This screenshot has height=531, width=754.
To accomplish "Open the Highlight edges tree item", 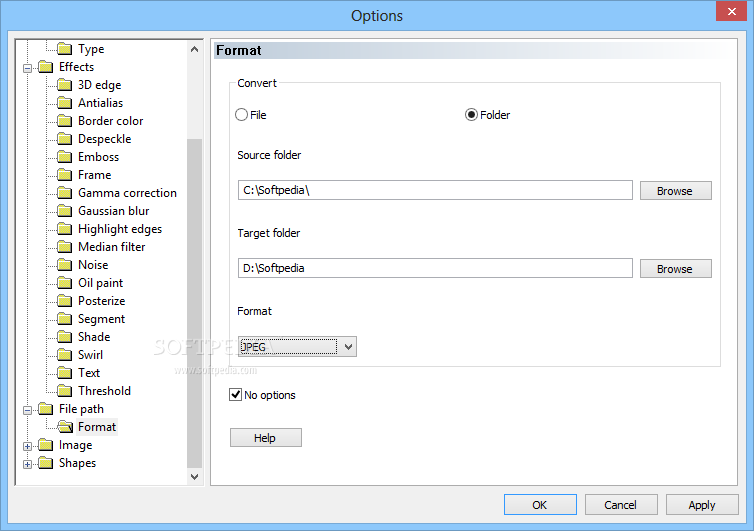I will click(x=120, y=229).
